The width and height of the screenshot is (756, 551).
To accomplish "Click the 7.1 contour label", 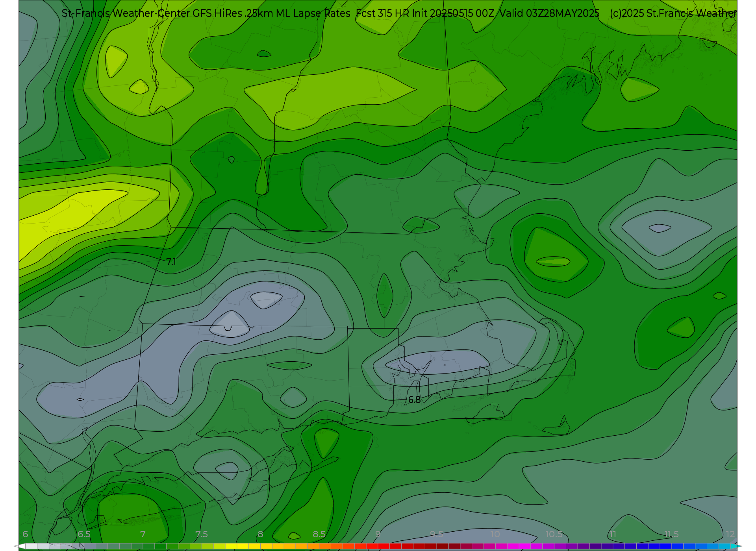I will pyautogui.click(x=171, y=262).
